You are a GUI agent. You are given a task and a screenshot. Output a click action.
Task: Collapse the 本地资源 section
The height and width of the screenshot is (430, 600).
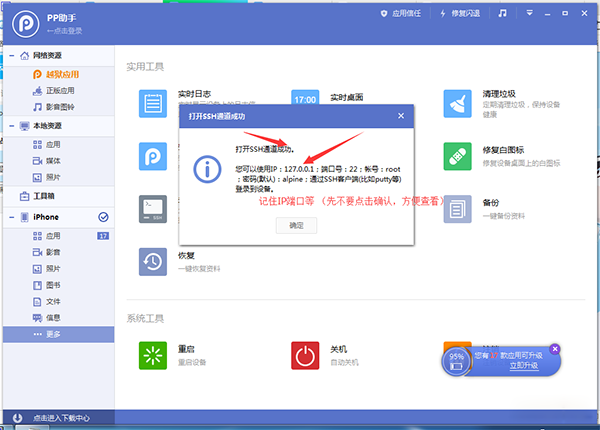(9, 127)
